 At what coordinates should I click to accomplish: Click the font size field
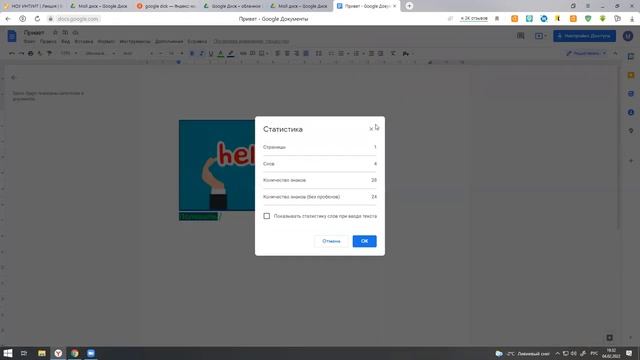(171, 53)
